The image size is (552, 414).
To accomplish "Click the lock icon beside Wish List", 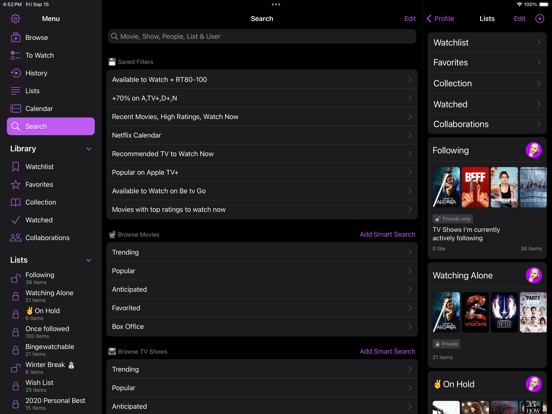I will click(15, 386).
